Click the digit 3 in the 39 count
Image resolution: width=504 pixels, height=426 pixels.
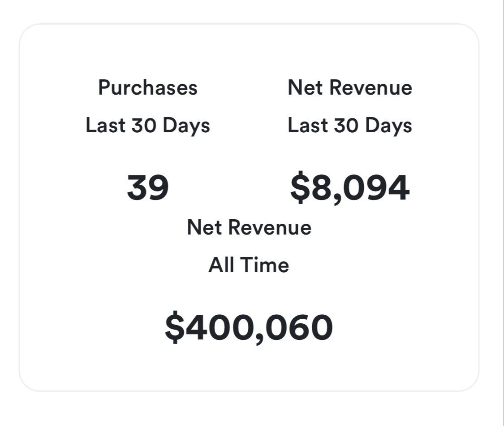point(137,187)
